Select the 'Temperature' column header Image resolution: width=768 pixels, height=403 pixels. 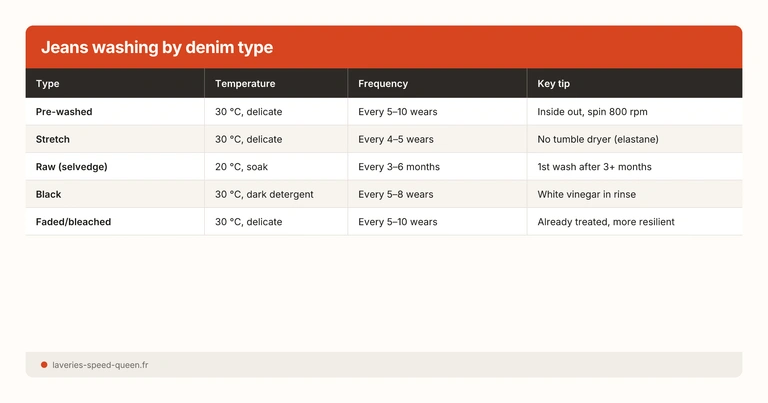(x=244, y=84)
